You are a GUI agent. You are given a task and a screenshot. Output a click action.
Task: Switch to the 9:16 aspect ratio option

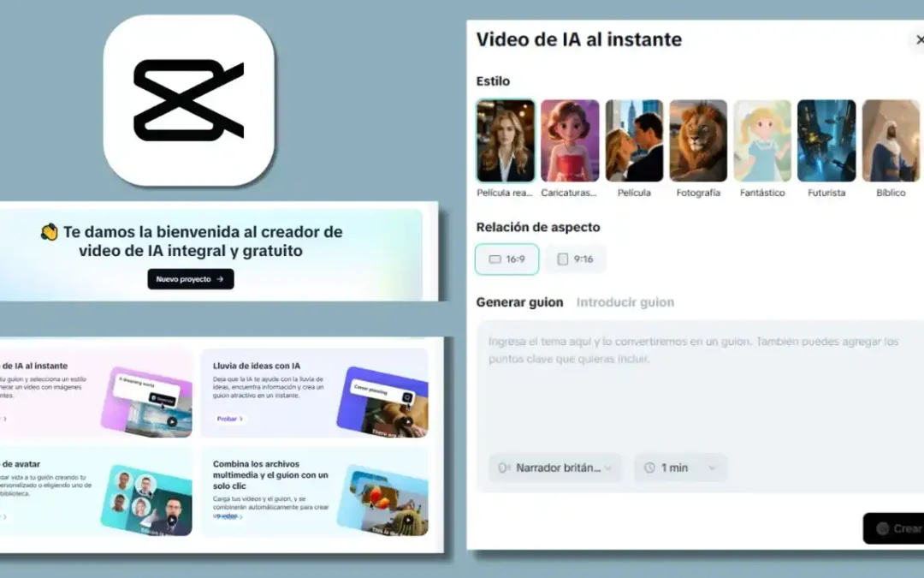point(575,259)
